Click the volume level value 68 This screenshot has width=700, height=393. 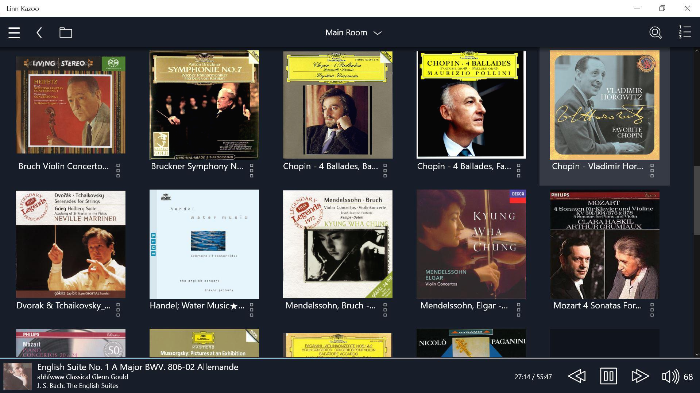(x=688, y=377)
